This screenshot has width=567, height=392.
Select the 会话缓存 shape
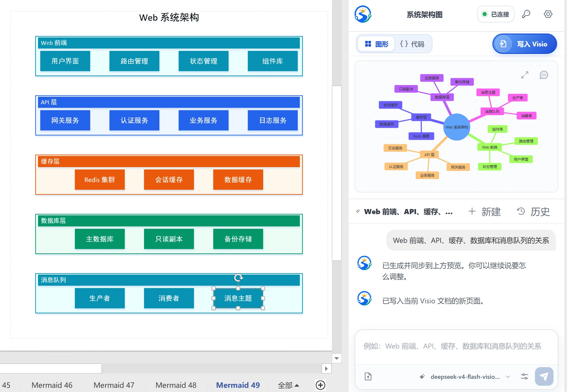pos(169,180)
